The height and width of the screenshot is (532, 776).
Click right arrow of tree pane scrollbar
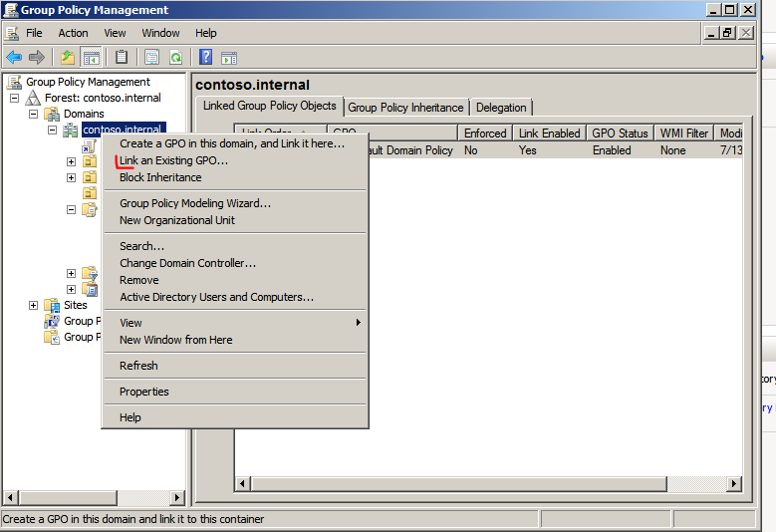176,497
